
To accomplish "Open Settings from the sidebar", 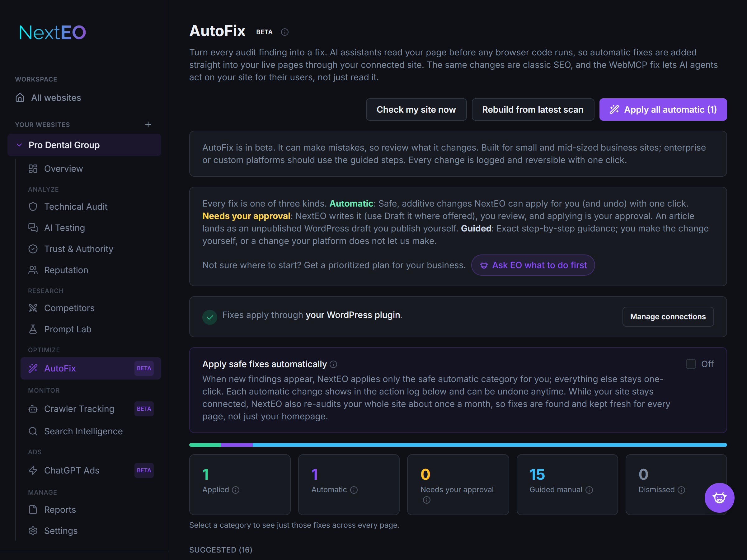I will tap(91, 531).
